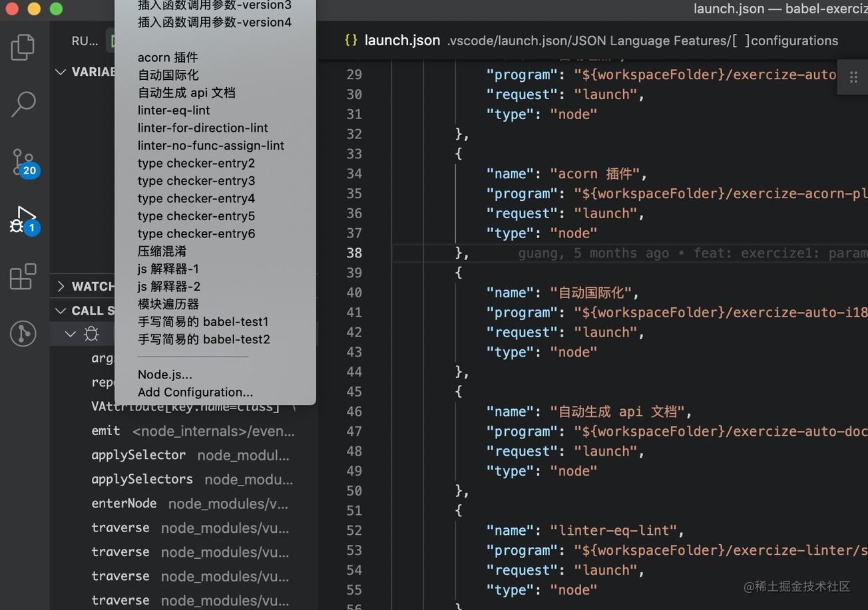868x610 pixels.
Task: Collapse the debug session chevron in call stack
Action: pyautogui.click(x=71, y=334)
